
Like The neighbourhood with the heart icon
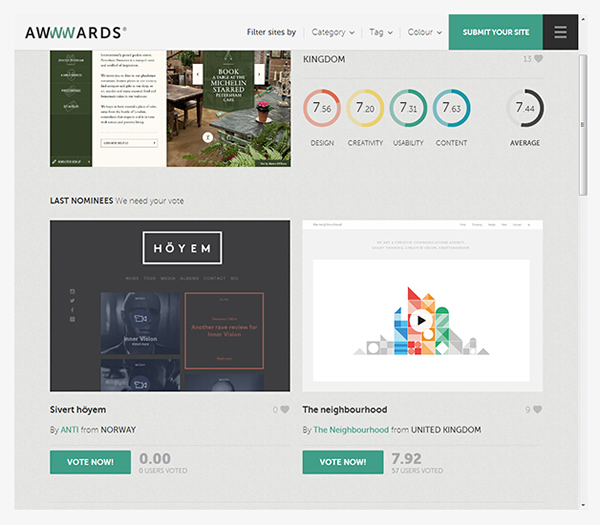click(x=538, y=410)
